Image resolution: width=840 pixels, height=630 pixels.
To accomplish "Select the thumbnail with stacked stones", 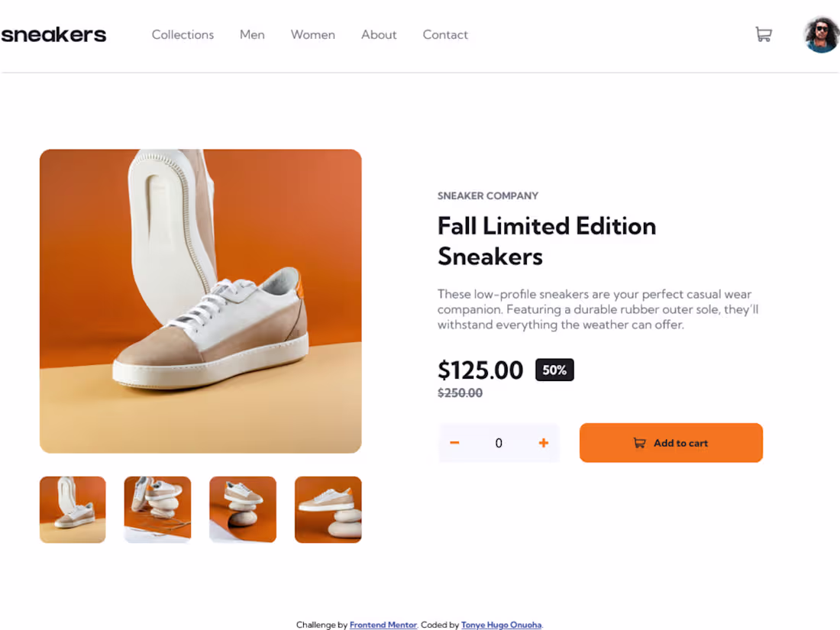I will point(243,509).
